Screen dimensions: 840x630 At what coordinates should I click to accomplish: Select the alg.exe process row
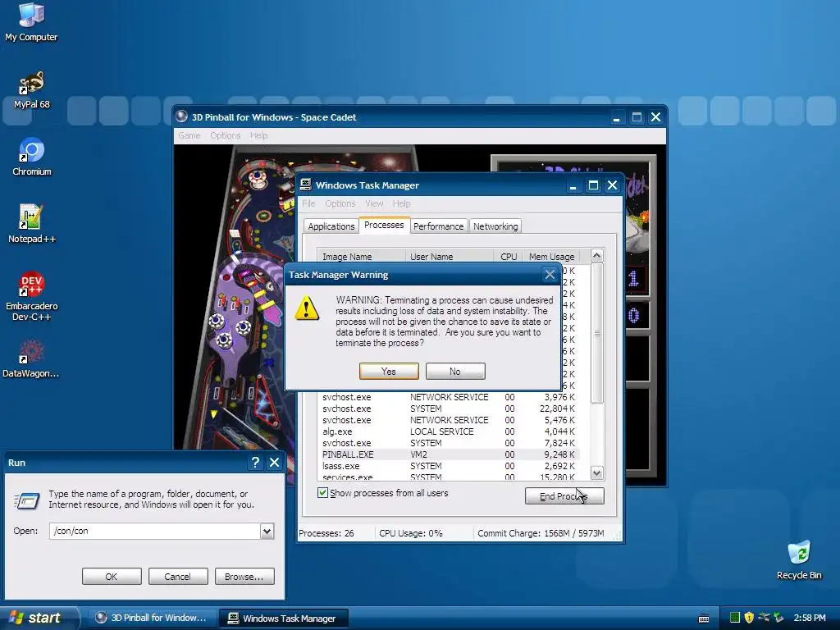click(x=449, y=431)
